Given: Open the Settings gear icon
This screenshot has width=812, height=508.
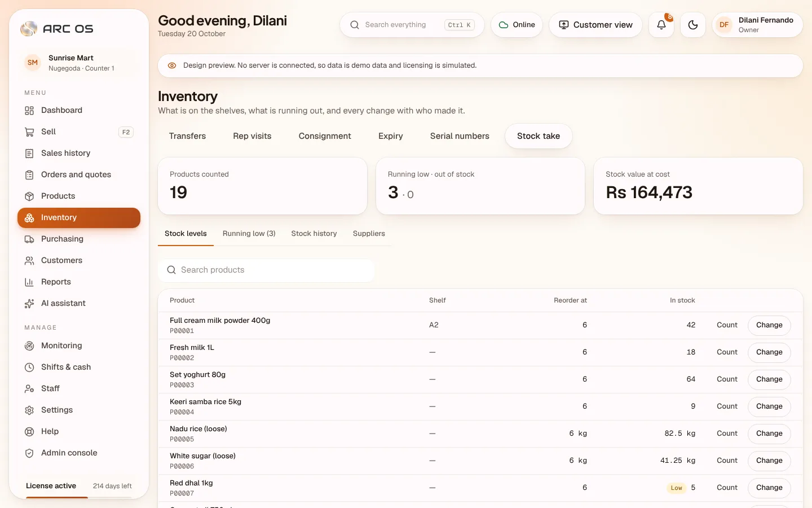Looking at the screenshot, I should click(x=29, y=410).
